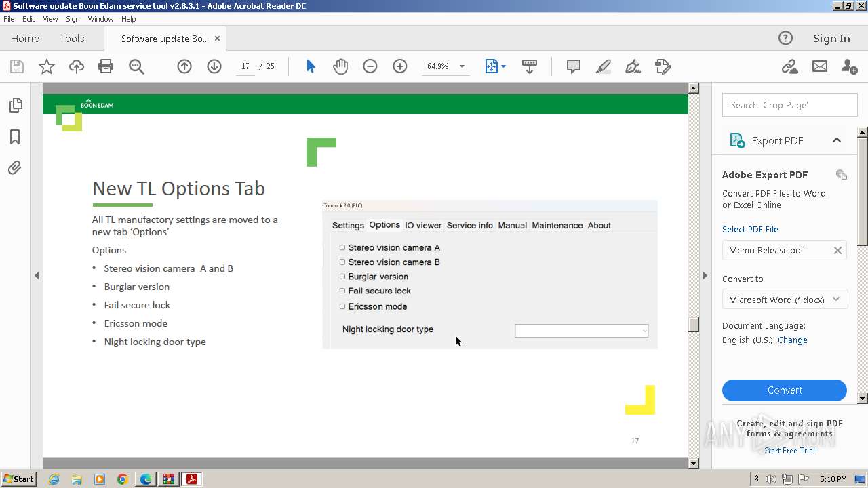Viewport: 868px width, 488px height.
Task: Activate the Hand pan tool
Action: pyautogui.click(x=340, y=66)
